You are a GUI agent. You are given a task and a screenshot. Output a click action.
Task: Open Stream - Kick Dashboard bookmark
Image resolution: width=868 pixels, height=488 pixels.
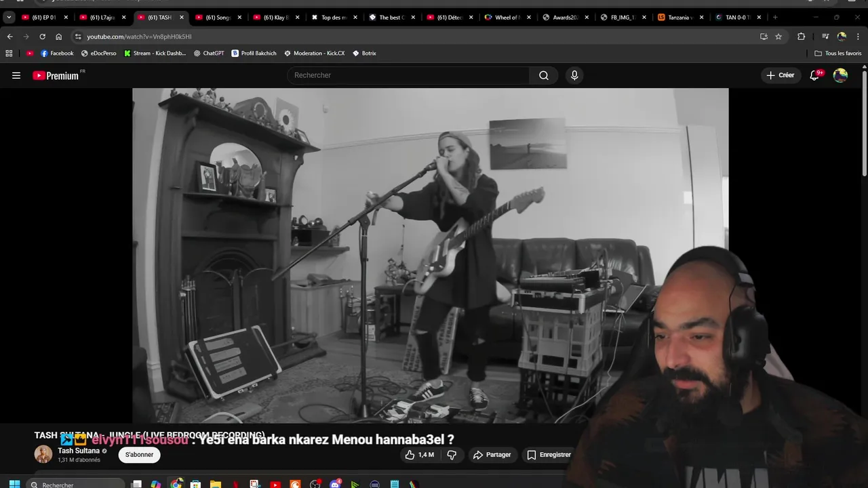click(x=155, y=53)
